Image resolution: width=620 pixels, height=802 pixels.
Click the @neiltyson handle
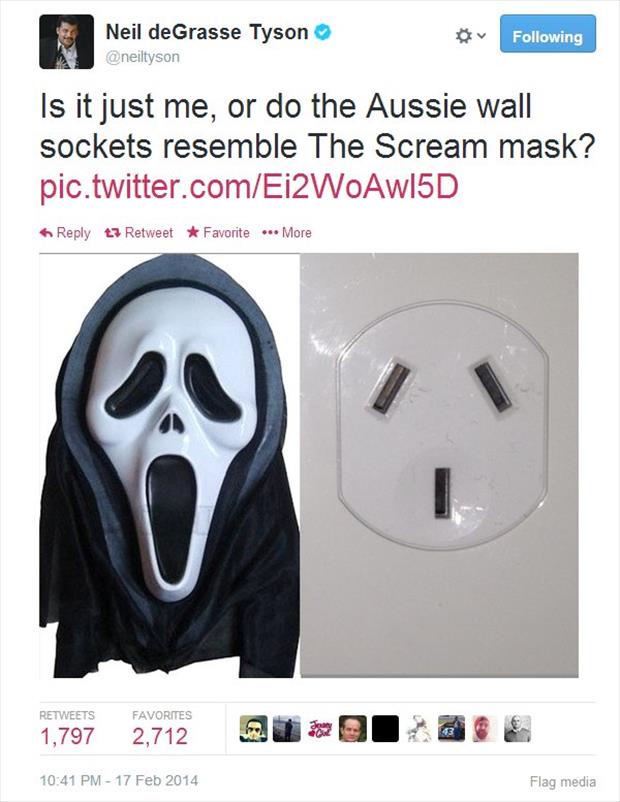pyautogui.click(x=143, y=57)
